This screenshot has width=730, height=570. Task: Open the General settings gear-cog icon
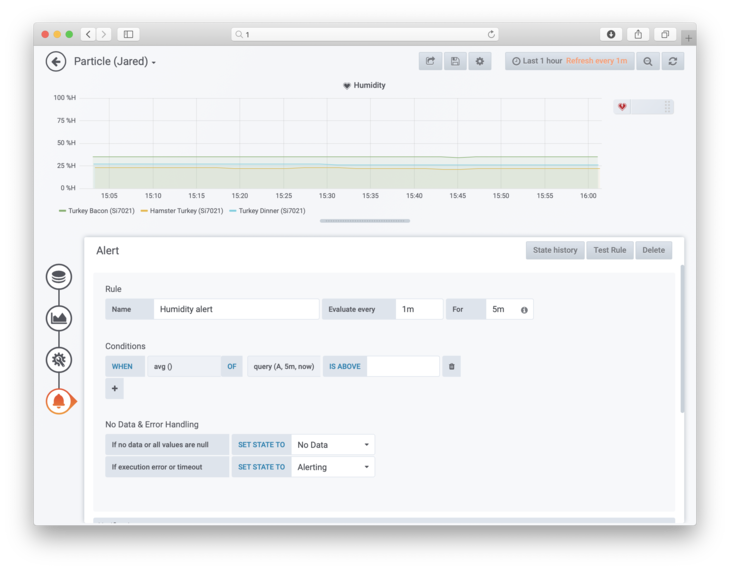59,359
